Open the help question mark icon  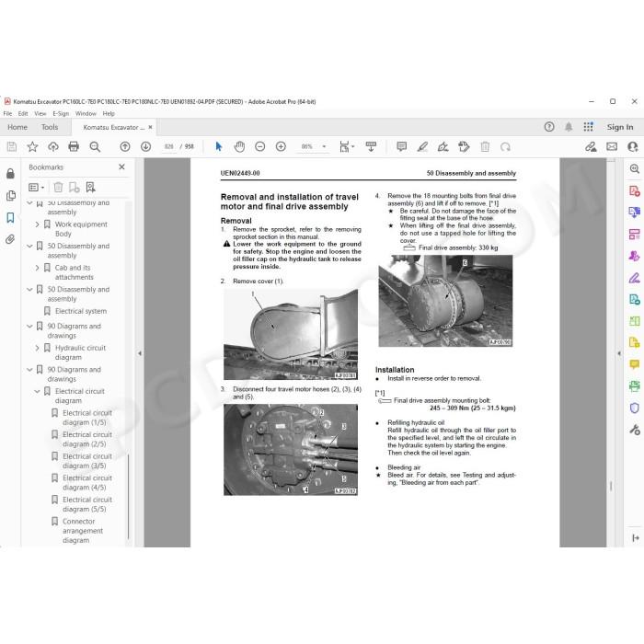click(549, 127)
